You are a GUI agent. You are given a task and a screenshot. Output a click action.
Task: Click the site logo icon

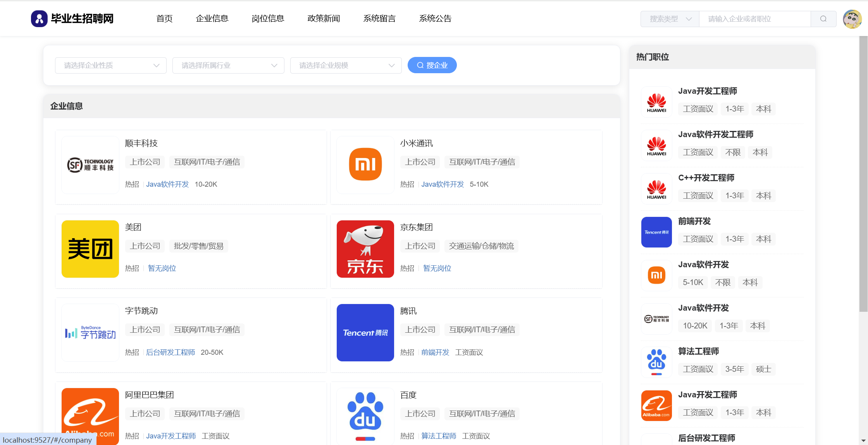point(39,19)
